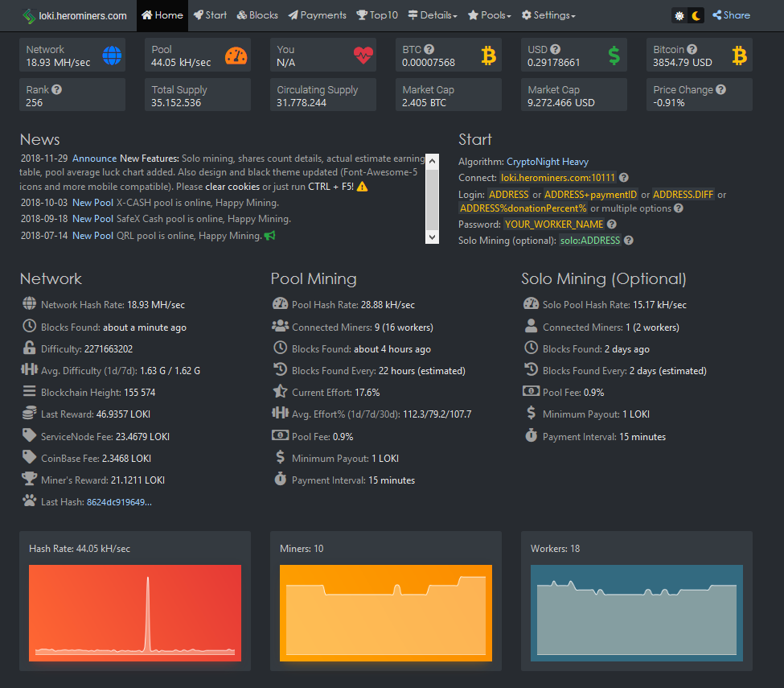The image size is (784, 688).
Task: Click the Bitcoin icon in BTC card
Action: coord(489,56)
